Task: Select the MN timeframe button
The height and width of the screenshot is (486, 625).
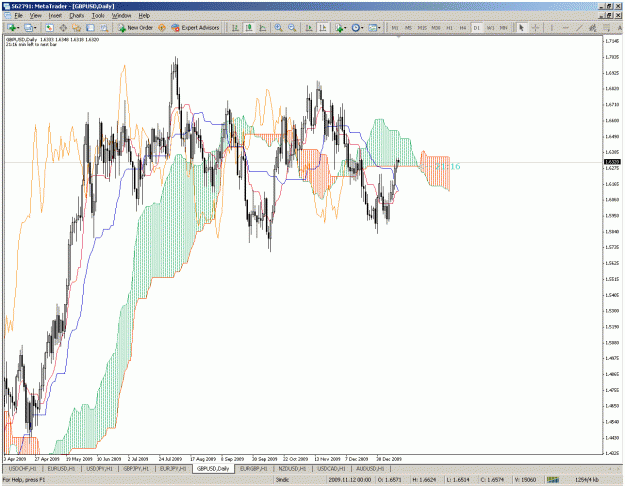Action: pyautogui.click(x=503, y=28)
